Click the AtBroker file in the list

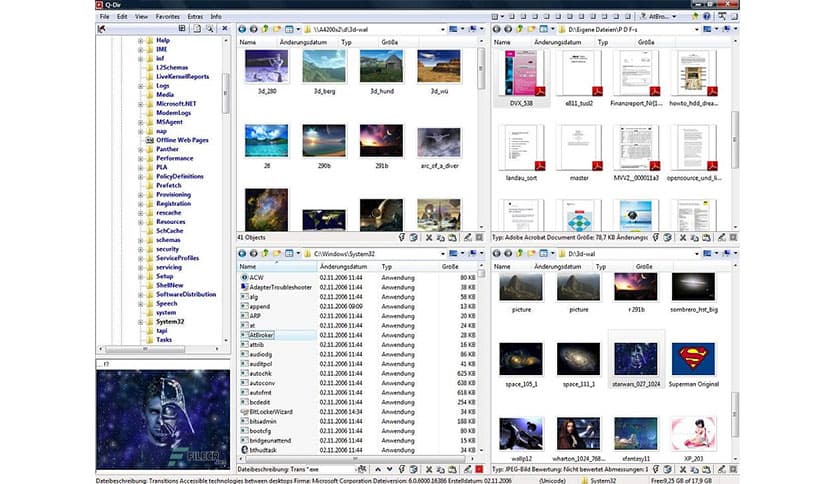click(x=263, y=335)
